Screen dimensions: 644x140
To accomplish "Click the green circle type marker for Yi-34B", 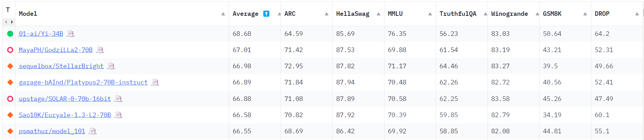I will [x=10, y=34].
